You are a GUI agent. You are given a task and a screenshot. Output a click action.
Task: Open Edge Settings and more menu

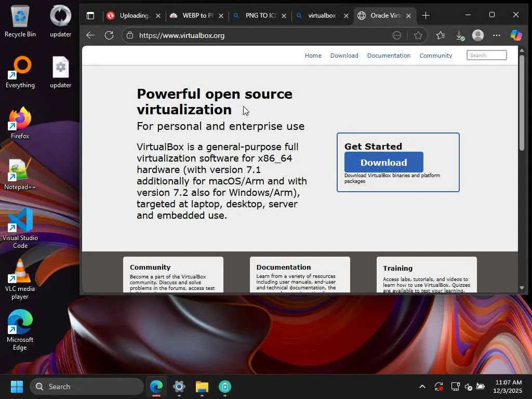coord(496,35)
